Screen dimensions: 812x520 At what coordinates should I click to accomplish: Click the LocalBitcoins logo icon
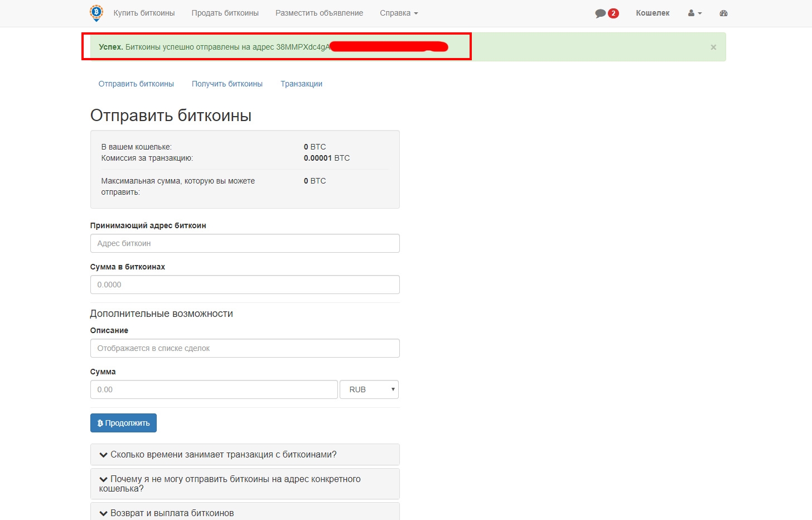click(96, 13)
